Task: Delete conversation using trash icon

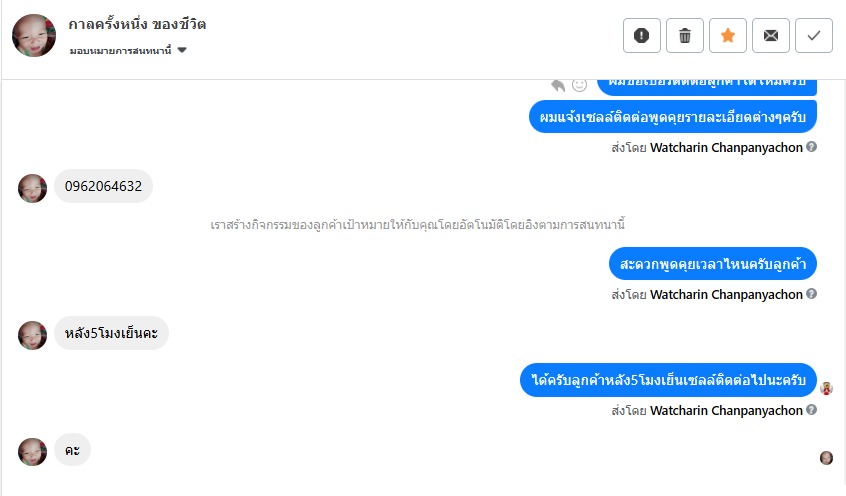Action: [685, 36]
